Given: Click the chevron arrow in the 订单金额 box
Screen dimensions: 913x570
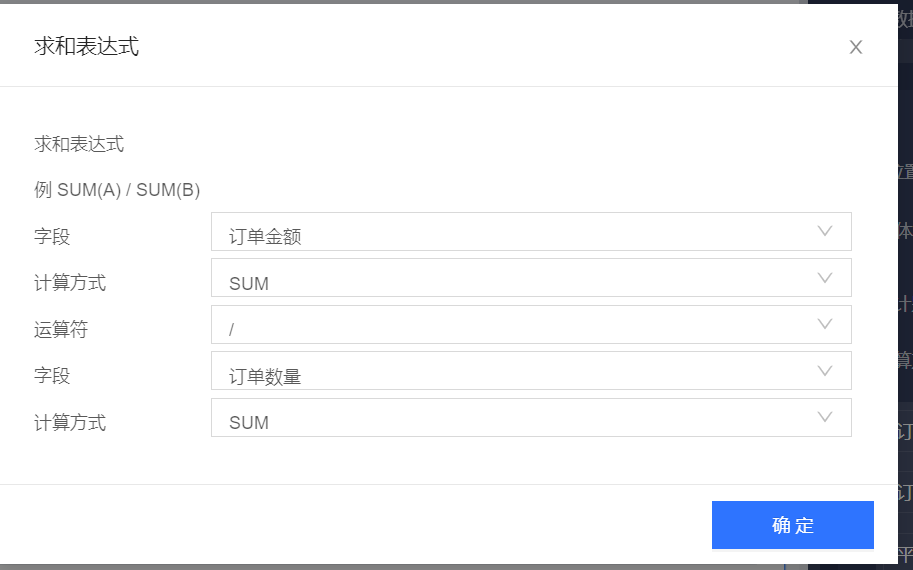Looking at the screenshot, I should [x=825, y=231].
